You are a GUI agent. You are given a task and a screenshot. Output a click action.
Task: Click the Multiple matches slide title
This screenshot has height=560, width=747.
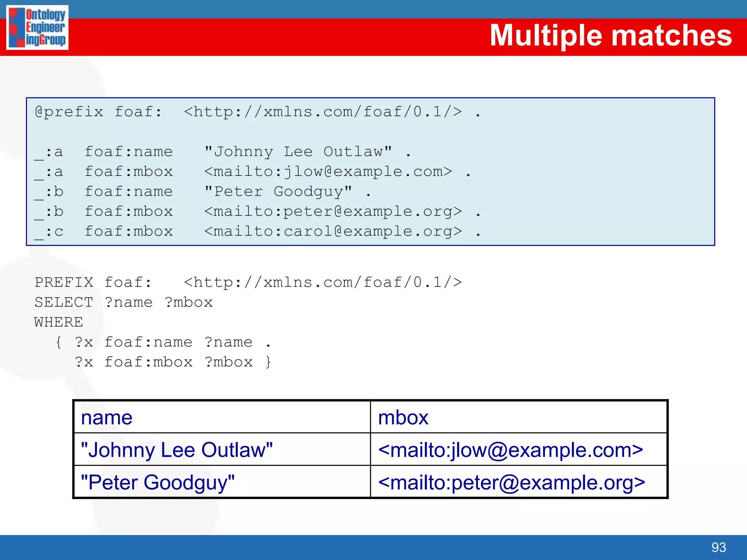coord(610,35)
